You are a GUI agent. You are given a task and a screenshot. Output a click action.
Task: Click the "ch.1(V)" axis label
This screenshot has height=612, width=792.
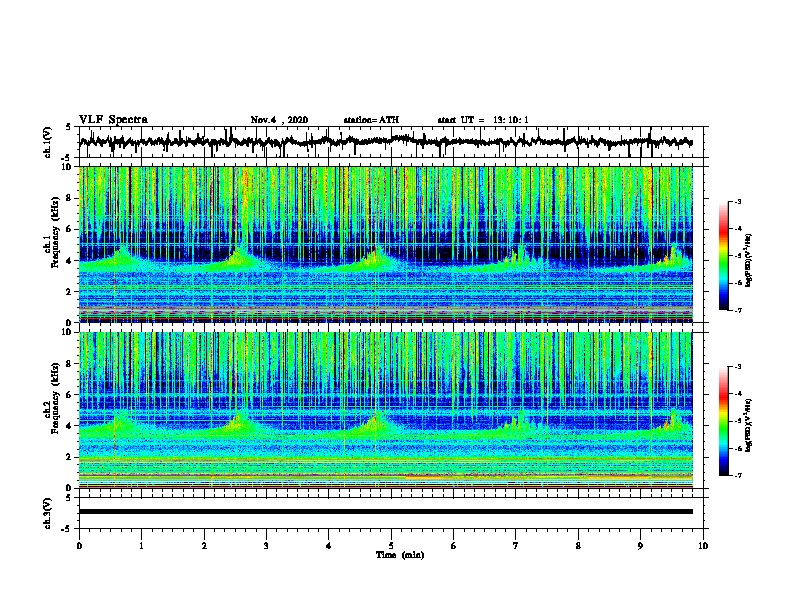[48, 142]
